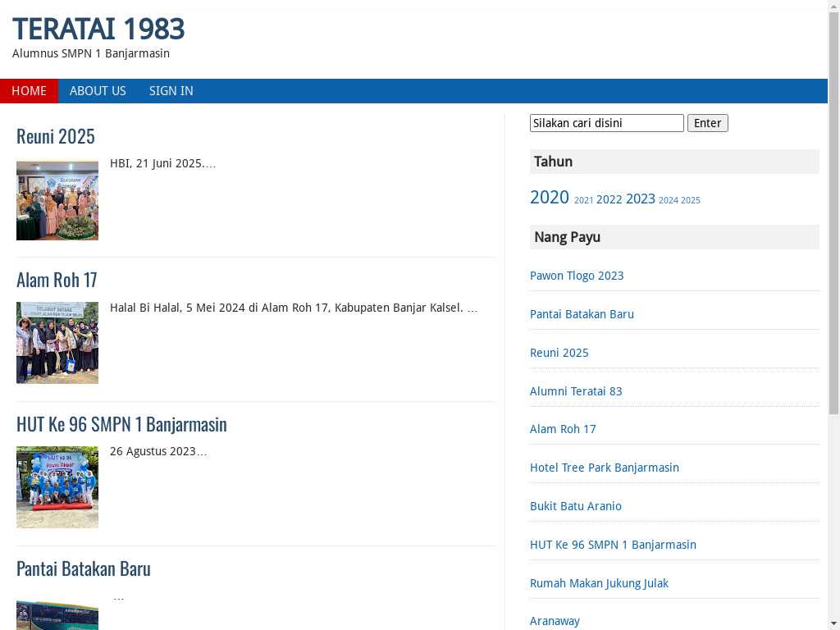Open the ABOUT US page
The image size is (840, 630).
98,91
